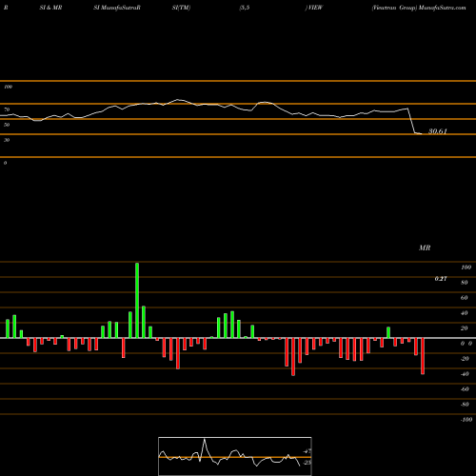Click the "SI(TM)" header text
The width and height of the screenshot is (476, 476).
point(181,8)
